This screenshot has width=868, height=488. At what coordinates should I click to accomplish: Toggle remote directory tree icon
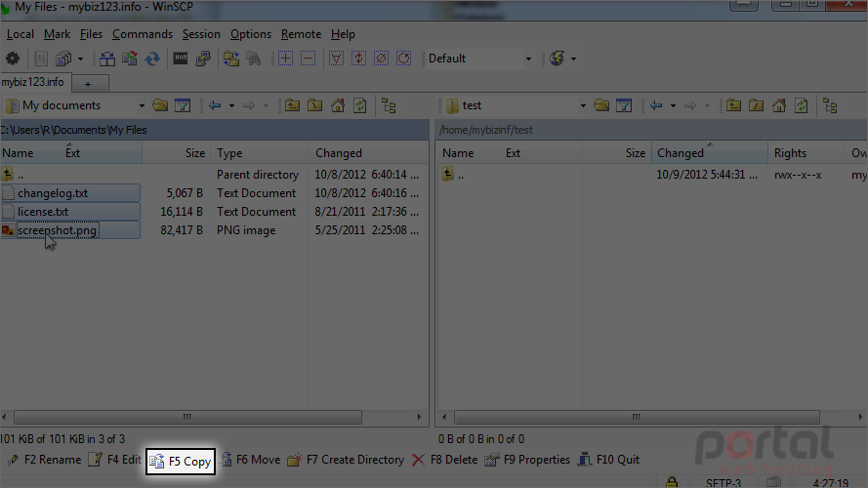830,105
